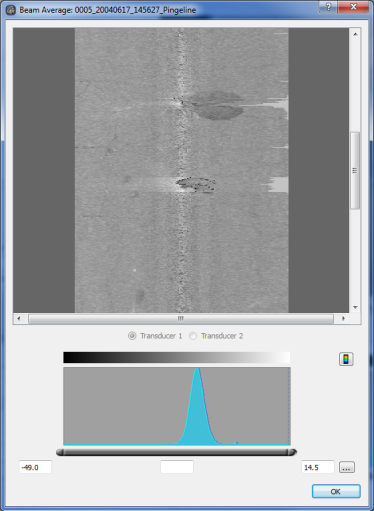Click the maximum value field showing 14.5

pyautogui.click(x=318, y=467)
